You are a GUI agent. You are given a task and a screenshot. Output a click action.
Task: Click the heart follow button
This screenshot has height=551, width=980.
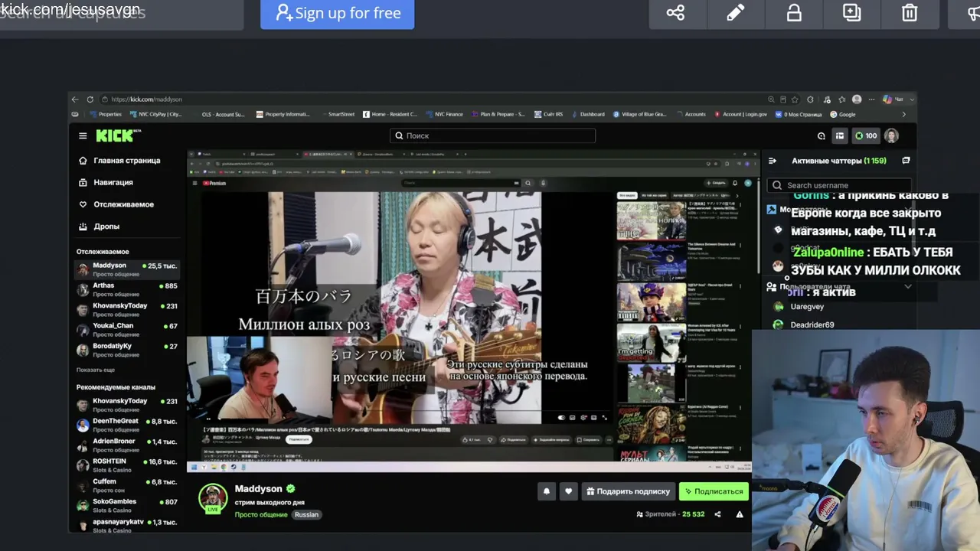568,491
